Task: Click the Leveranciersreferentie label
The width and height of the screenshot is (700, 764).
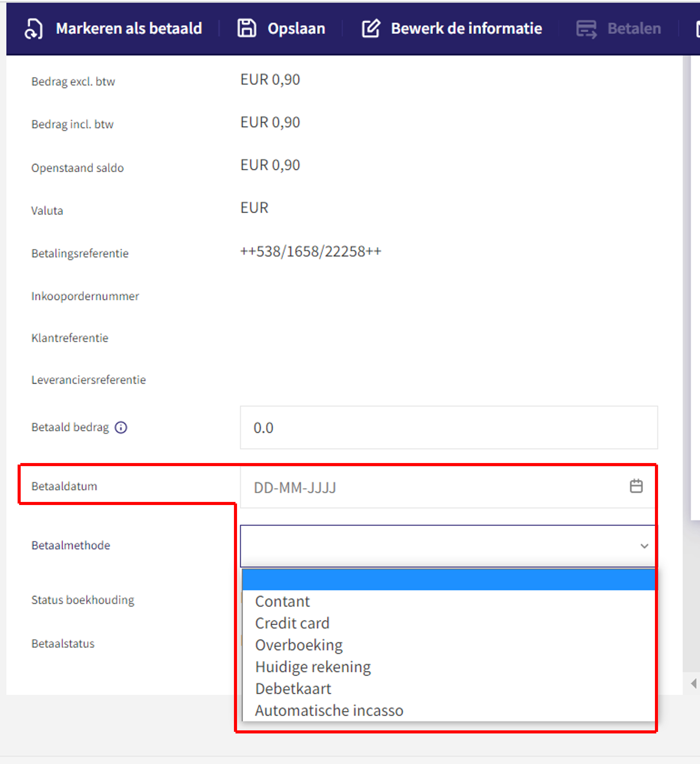Action: [88, 380]
